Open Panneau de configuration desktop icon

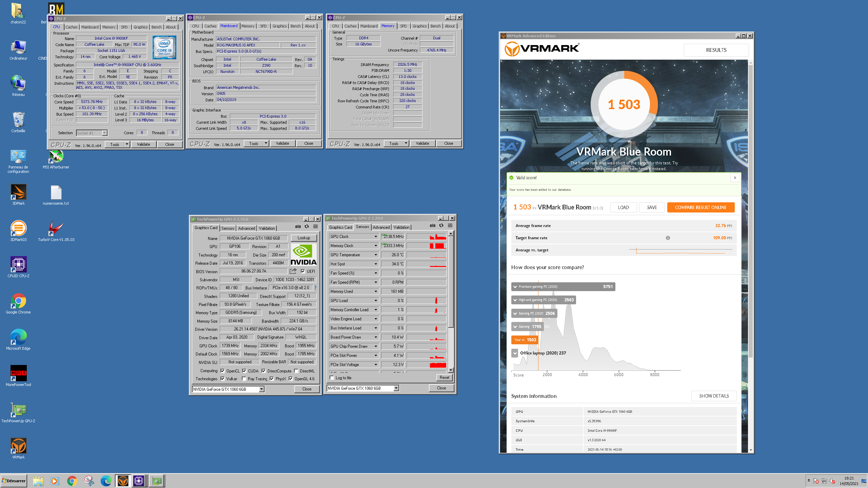18,161
